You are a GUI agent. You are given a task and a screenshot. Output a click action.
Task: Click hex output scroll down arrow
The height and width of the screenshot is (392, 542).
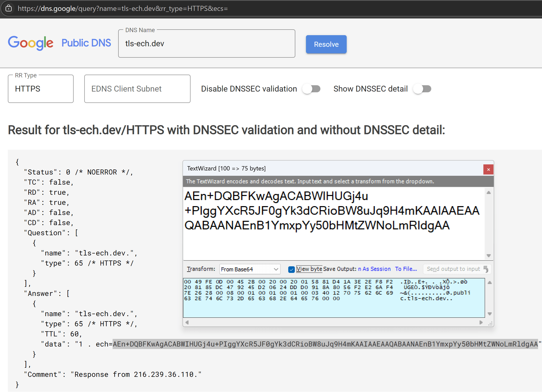pyautogui.click(x=490, y=314)
